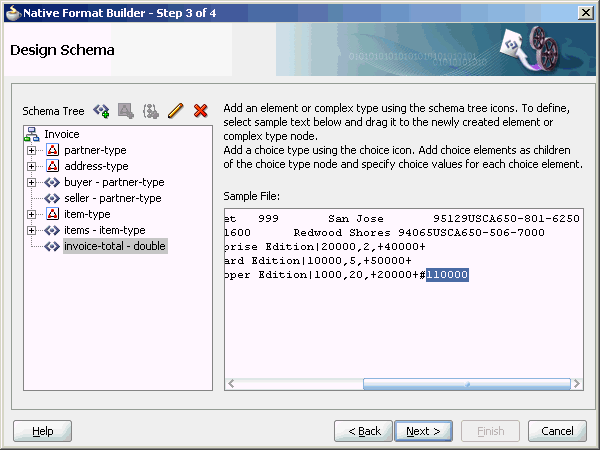The height and width of the screenshot is (450, 600).
Task: Click the partner-type complex type icon
Action: pos(52,150)
